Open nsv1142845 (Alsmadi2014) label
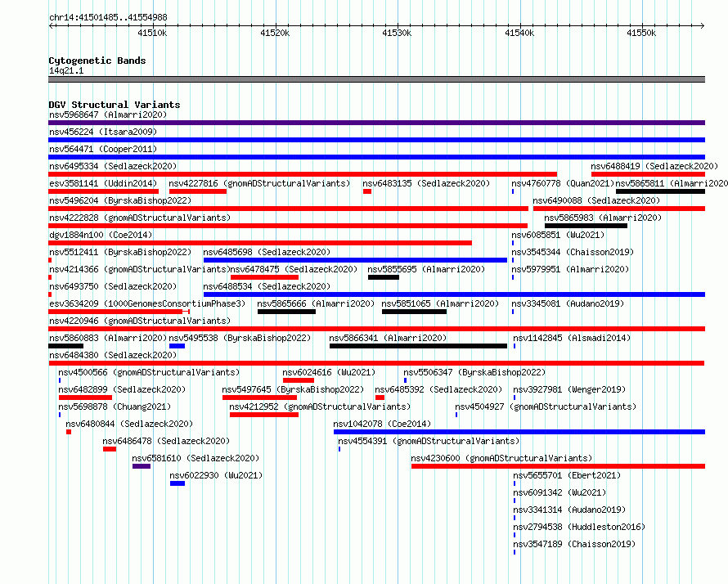This screenshot has width=728, height=584. click(x=572, y=338)
